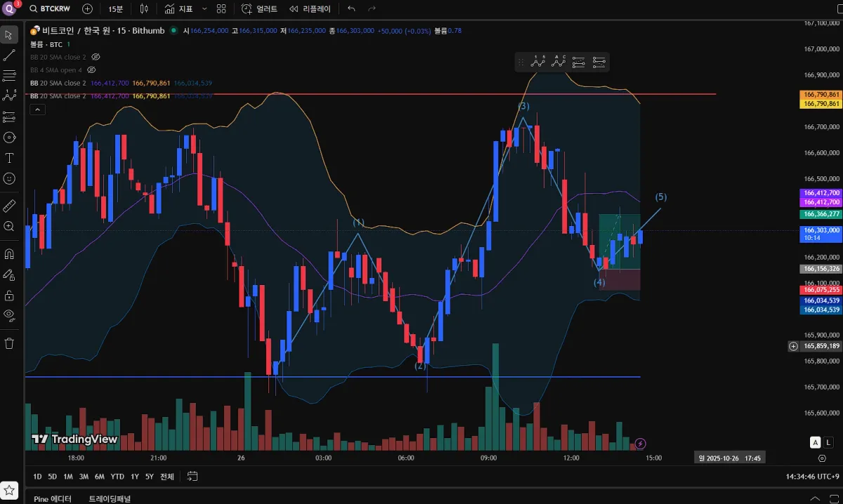
Task: Open the candlestick chart type menu
Action: (x=144, y=9)
